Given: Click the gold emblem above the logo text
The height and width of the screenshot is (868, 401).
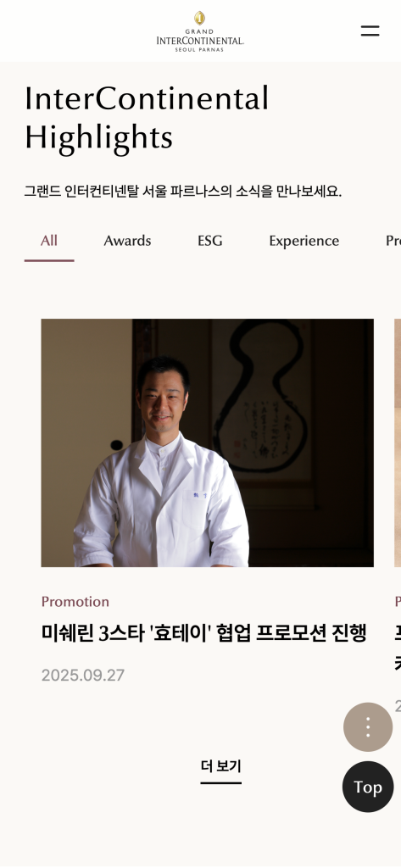Looking at the screenshot, I should coord(199,19).
